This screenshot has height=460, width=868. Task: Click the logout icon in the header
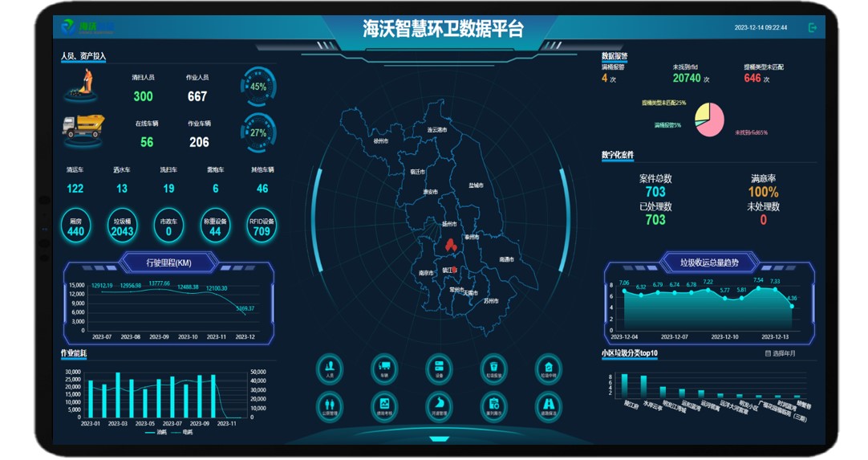813,27
